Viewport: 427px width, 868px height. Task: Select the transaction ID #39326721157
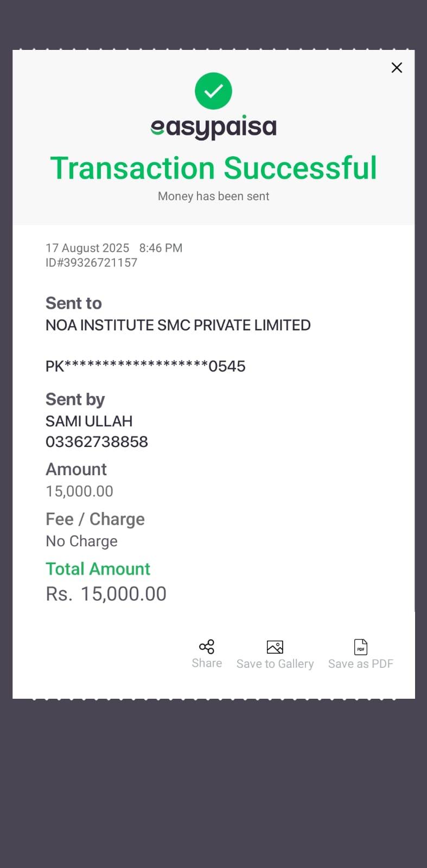pos(91,263)
